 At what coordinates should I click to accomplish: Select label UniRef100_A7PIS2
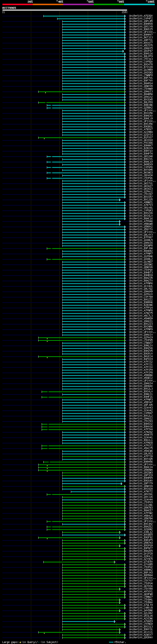pyautogui.click(x=141, y=362)
